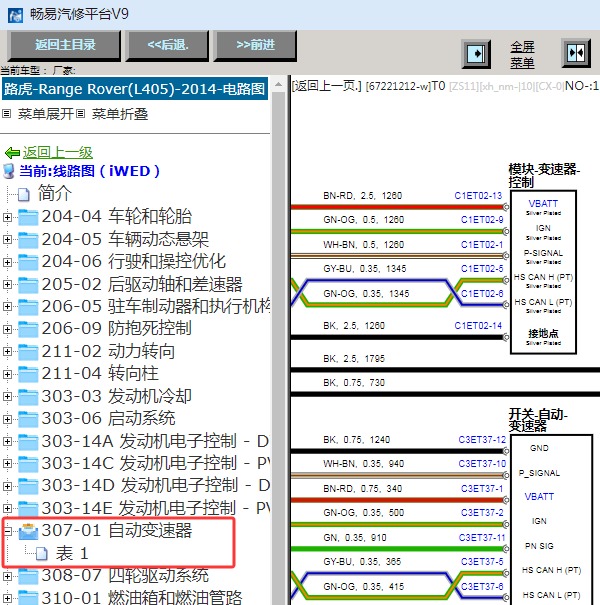Expand 211-02 动力转向 node
This screenshot has height=605, width=600.
point(7,352)
